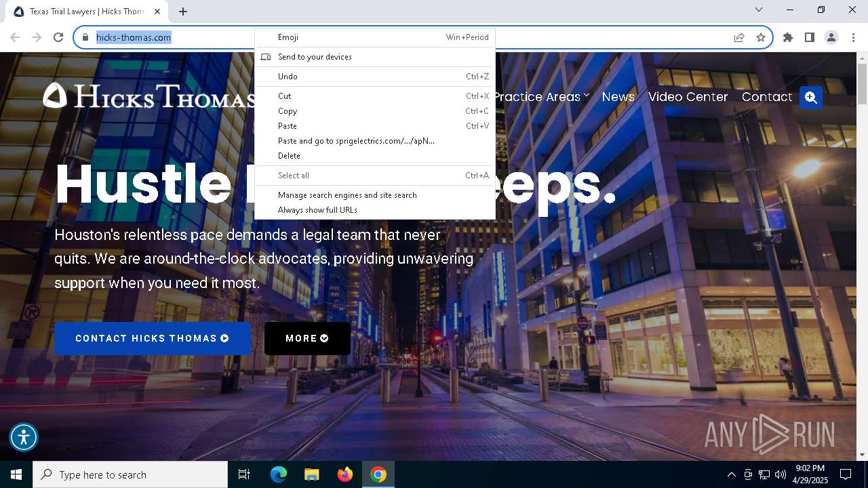868x488 pixels.
Task: Open the tab search chevron
Action: (x=759, y=9)
